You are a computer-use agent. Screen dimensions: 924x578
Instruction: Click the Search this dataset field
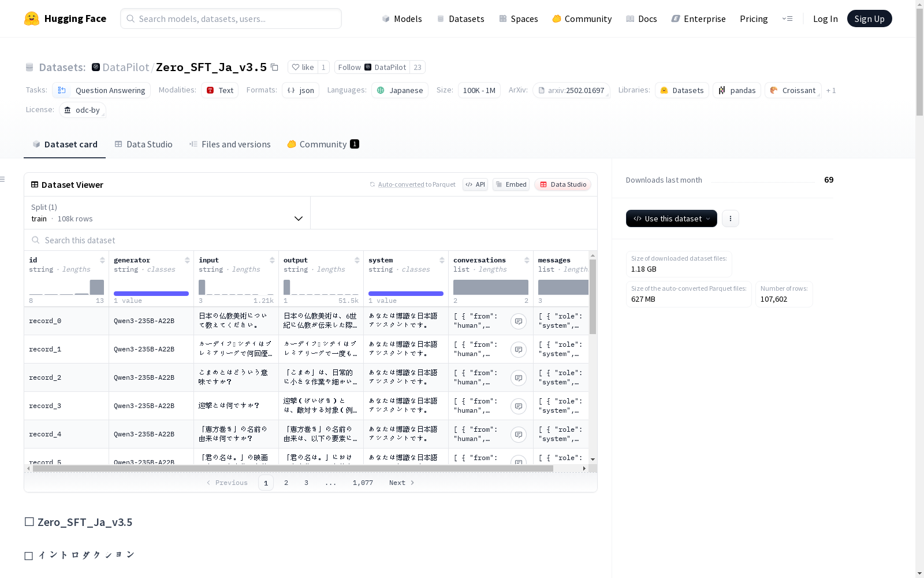pos(311,240)
